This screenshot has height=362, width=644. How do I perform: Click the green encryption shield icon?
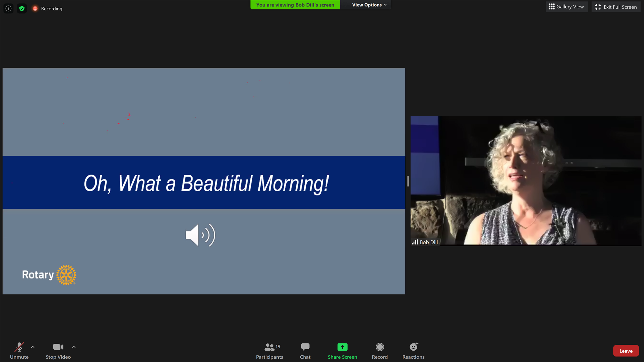22,8
